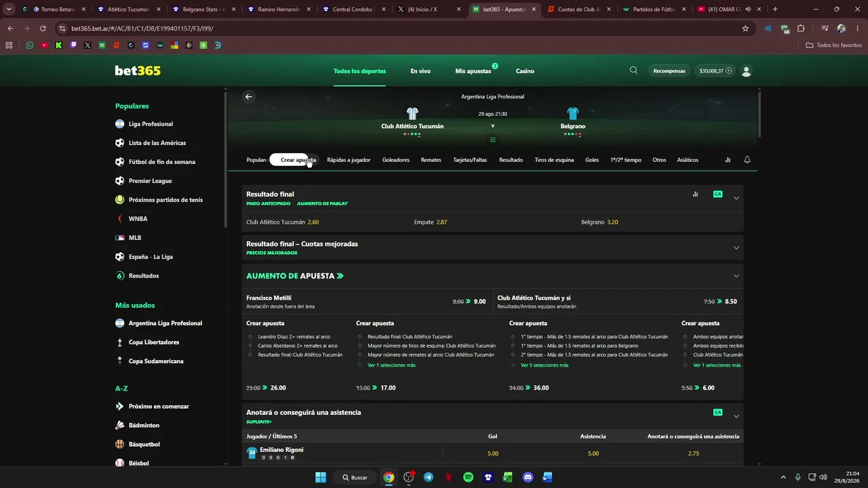
Task: Click the Windows taskbar search box
Action: click(x=355, y=477)
